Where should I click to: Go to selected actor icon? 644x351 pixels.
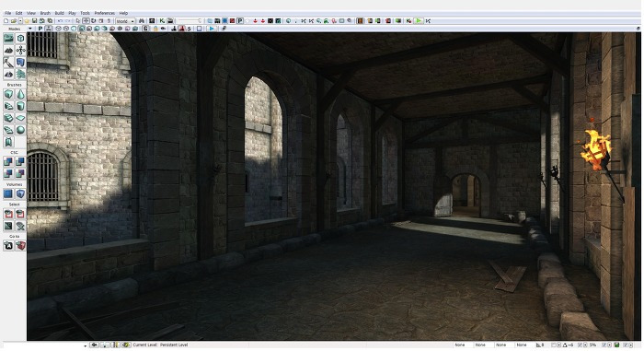pyautogui.click(x=8, y=246)
